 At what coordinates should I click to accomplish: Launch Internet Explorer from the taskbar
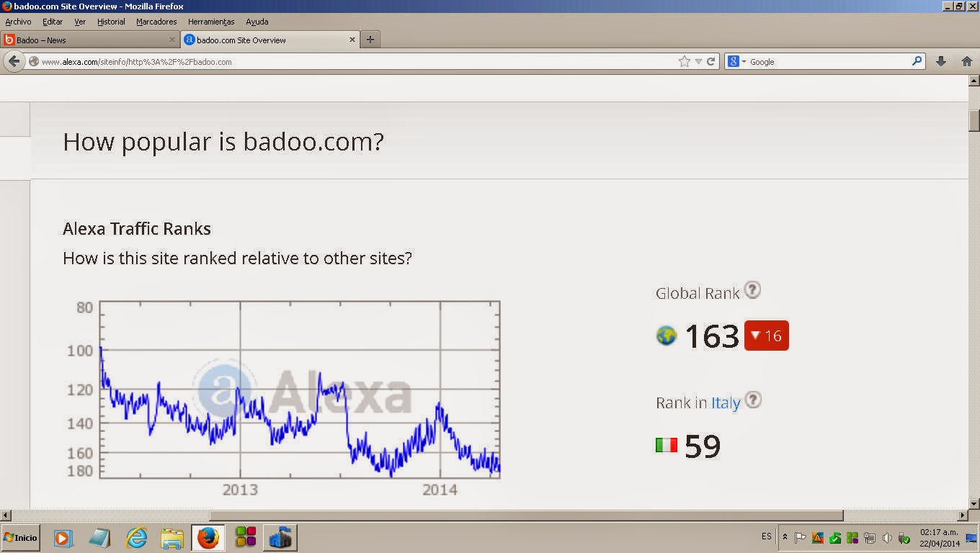pos(136,537)
